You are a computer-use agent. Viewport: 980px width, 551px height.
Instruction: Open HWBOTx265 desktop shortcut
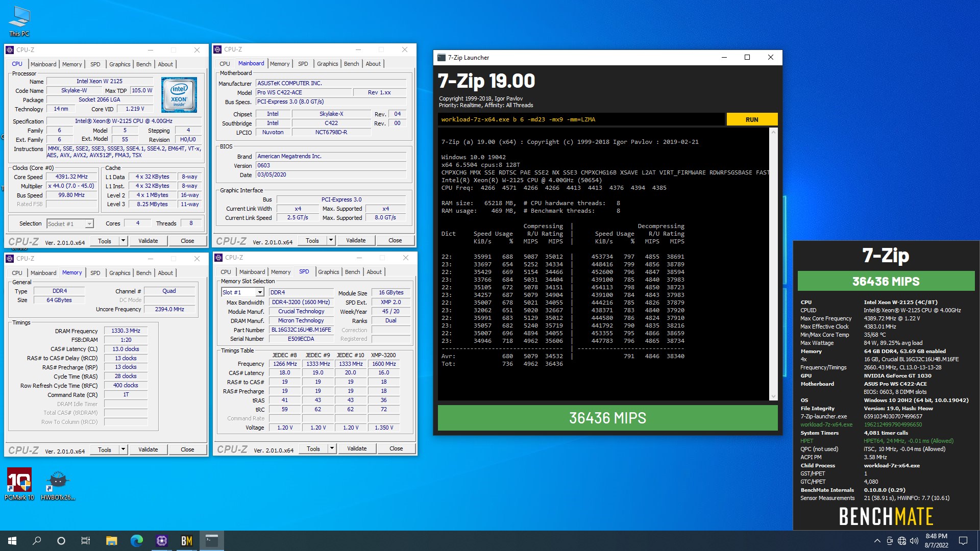58,484
